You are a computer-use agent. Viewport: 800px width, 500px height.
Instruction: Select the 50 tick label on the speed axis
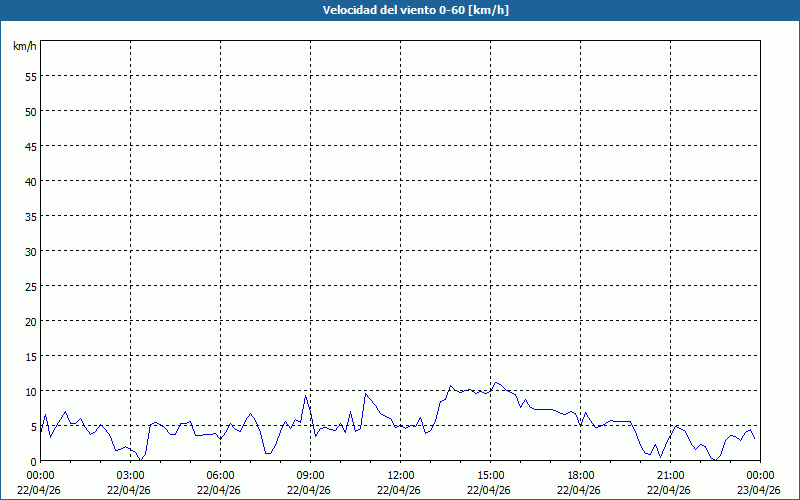pyautogui.click(x=30, y=111)
